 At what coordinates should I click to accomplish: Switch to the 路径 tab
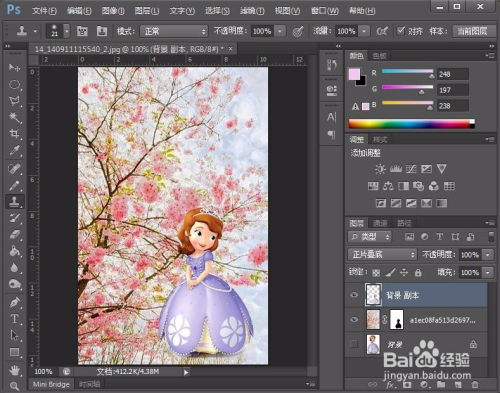pyautogui.click(x=404, y=223)
